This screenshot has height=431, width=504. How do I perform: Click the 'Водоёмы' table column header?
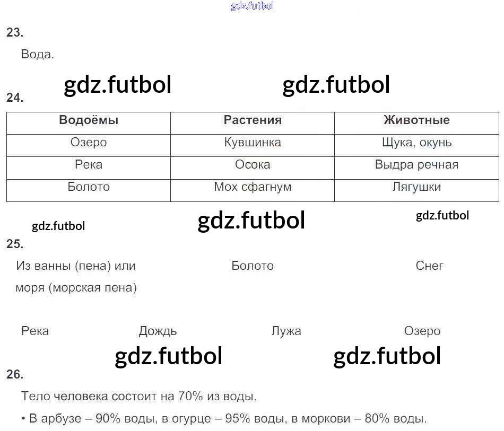[x=89, y=120]
